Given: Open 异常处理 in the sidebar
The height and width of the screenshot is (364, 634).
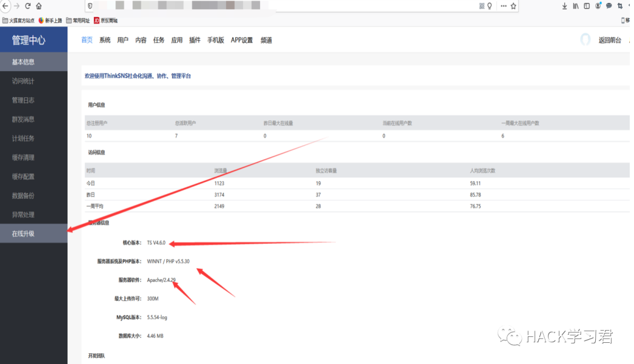Looking at the screenshot, I should (33, 214).
